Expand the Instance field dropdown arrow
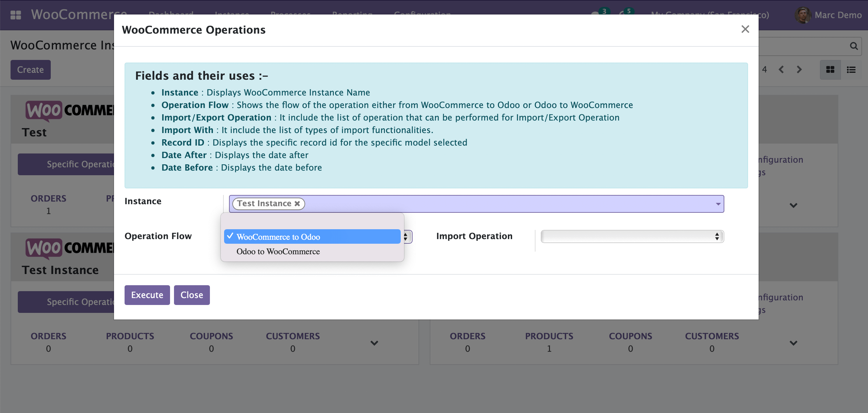868x413 pixels. [718, 204]
